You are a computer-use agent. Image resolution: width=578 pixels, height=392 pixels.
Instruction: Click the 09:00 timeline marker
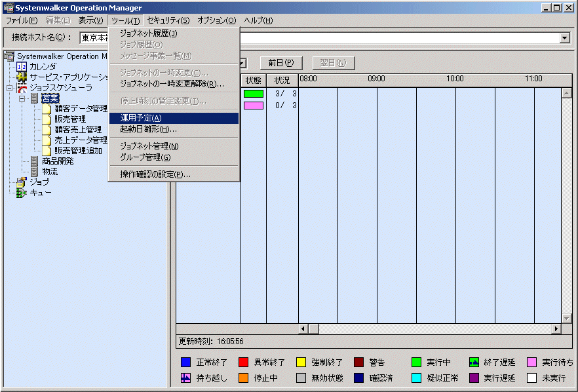coord(376,79)
